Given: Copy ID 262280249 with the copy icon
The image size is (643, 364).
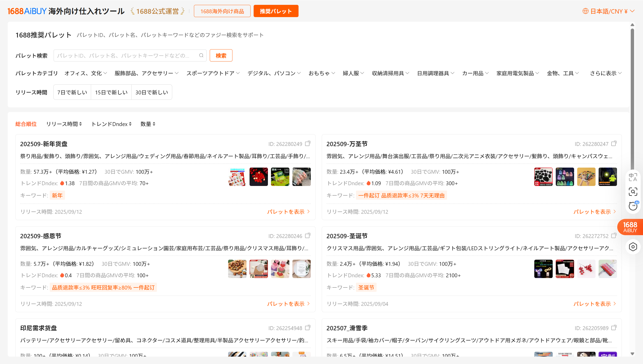Looking at the screenshot, I should (x=308, y=144).
